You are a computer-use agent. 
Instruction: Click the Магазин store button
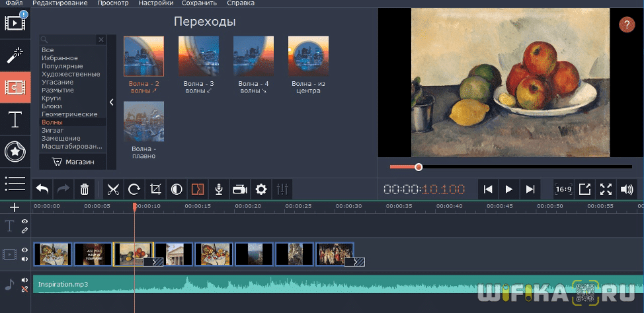pyautogui.click(x=72, y=161)
